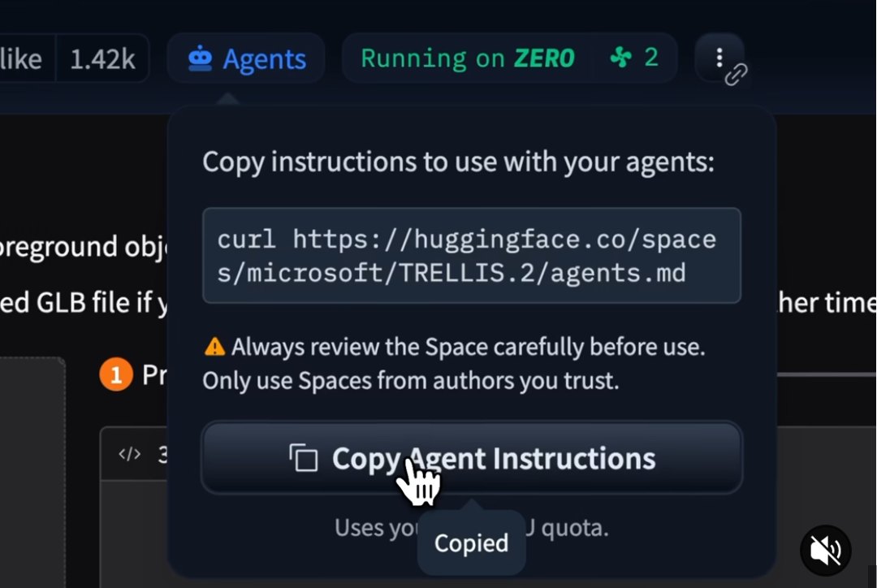The image size is (877, 588).
Task: Open the 1.42k likes count
Action: pyautogui.click(x=102, y=58)
